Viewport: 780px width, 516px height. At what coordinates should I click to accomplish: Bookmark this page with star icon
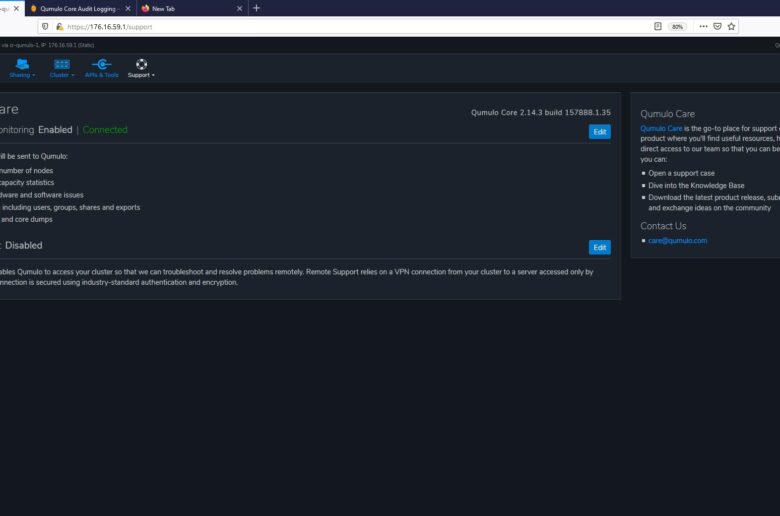(731, 26)
